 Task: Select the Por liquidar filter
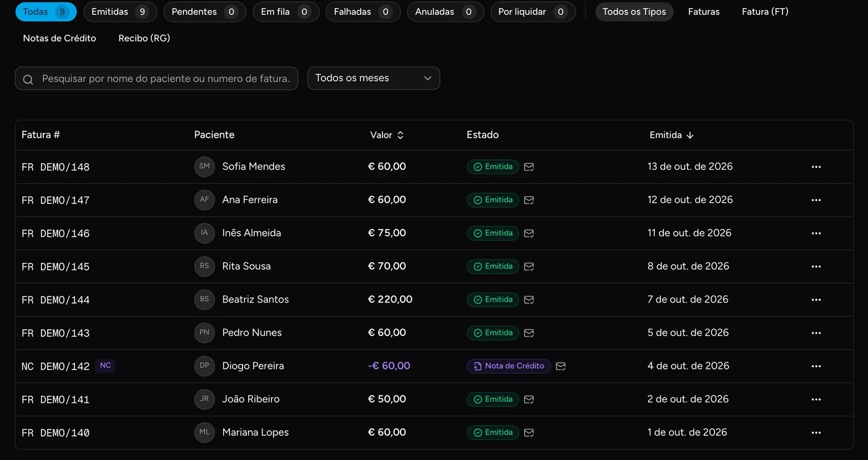533,12
